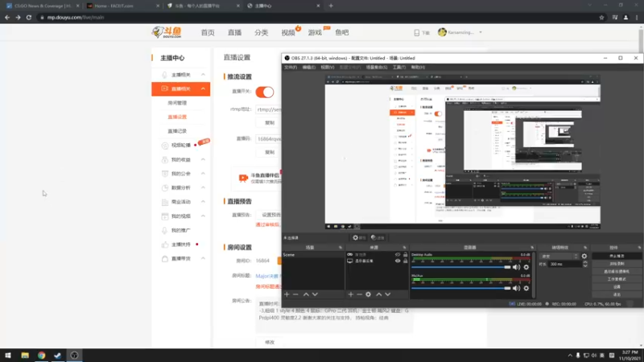Open scene transition properties gear
Viewport: 644px width, 362px height.
click(584, 256)
